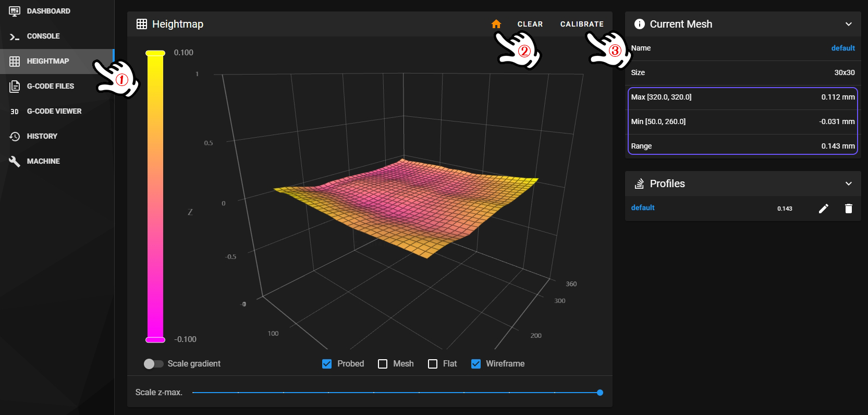This screenshot has height=415, width=868.
Task: Open the G-Code Viewer menu item
Action: coord(54,111)
